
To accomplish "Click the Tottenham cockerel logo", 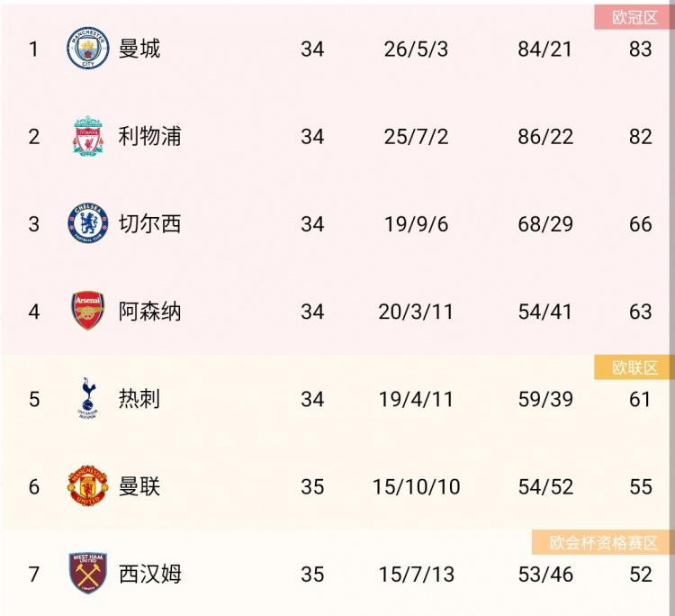I will (x=88, y=398).
